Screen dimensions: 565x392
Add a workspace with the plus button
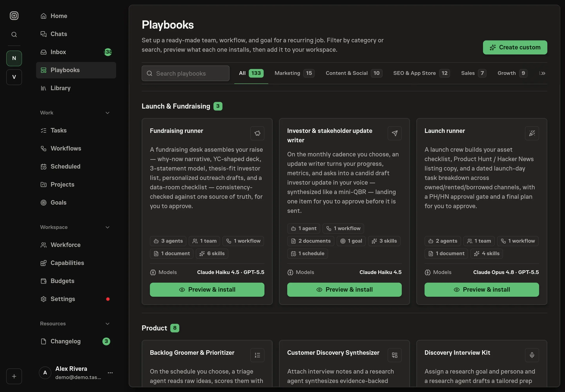(x=14, y=376)
